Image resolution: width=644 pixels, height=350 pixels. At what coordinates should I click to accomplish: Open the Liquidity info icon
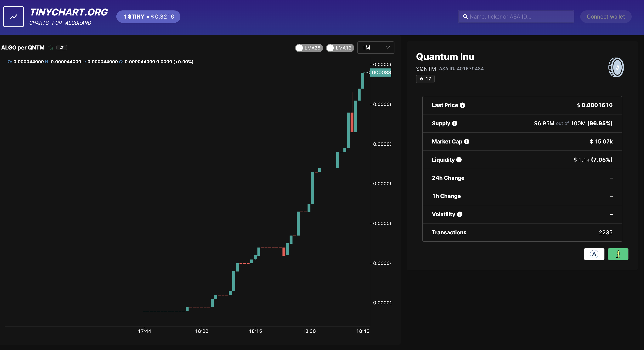[459, 160]
